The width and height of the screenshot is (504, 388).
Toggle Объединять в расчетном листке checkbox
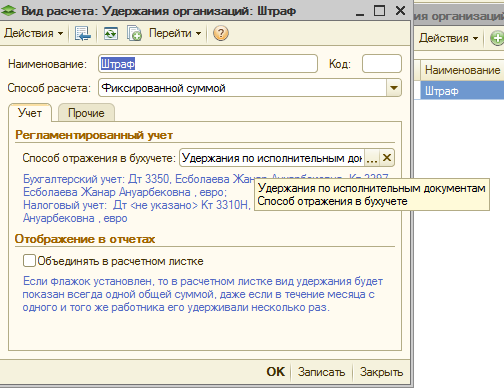29,261
